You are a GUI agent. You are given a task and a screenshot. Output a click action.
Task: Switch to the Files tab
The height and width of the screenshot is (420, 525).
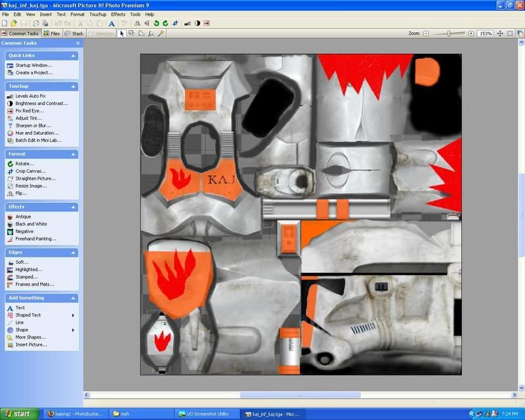point(52,33)
